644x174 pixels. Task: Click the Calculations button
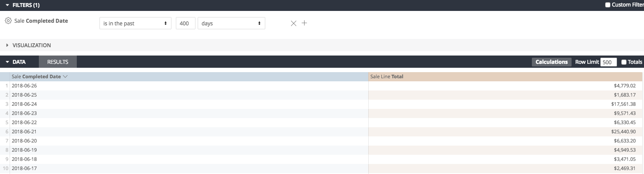[552, 62]
